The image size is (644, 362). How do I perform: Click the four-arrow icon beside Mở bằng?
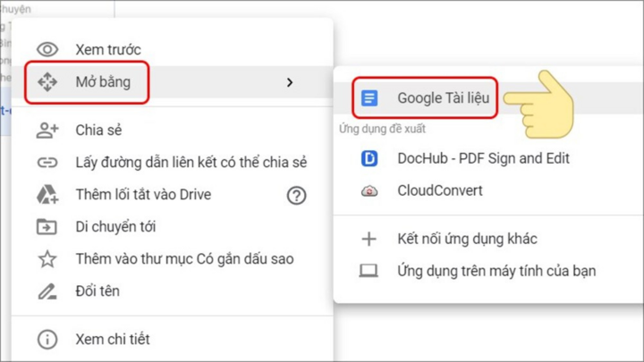[x=47, y=82]
